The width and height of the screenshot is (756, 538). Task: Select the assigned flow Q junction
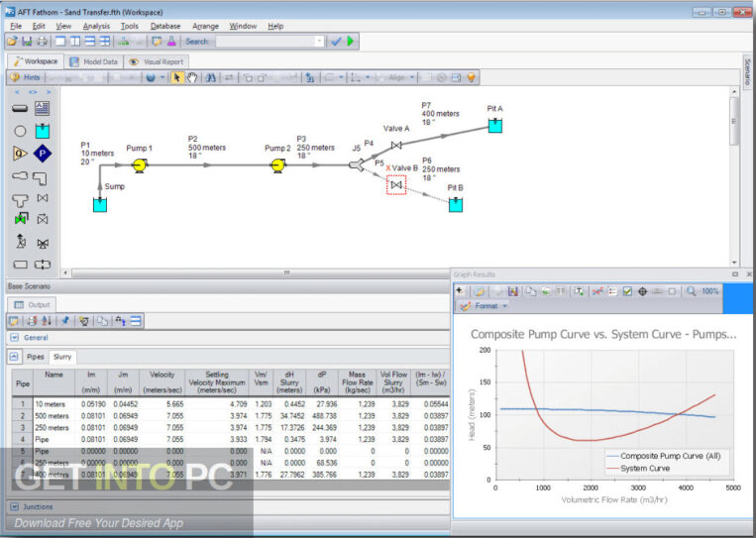pos(20,154)
